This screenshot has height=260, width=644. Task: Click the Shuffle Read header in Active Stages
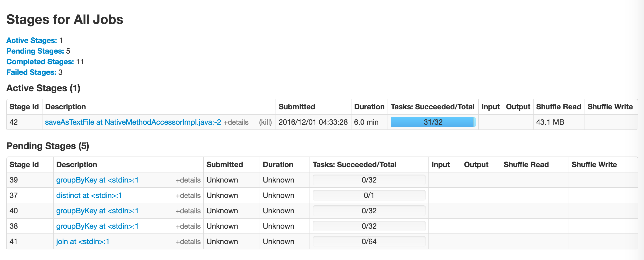pyautogui.click(x=559, y=107)
